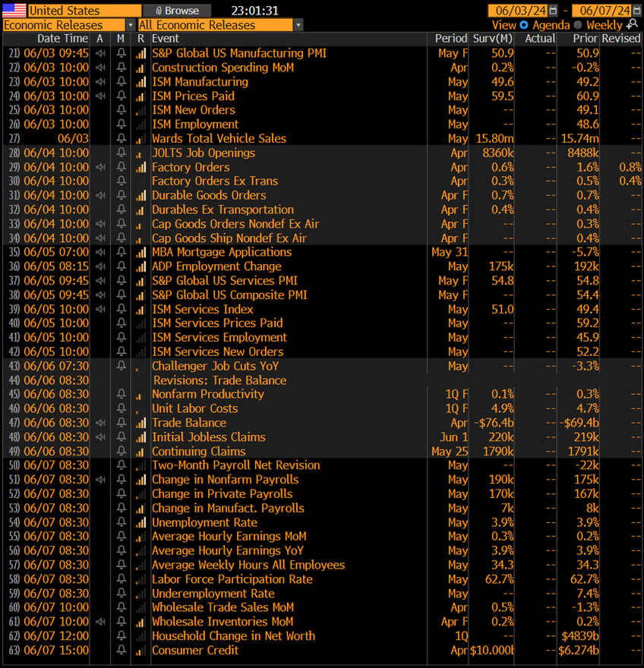
Task: Click the 0.8% revised value for Factory Orders
Action: click(630, 167)
